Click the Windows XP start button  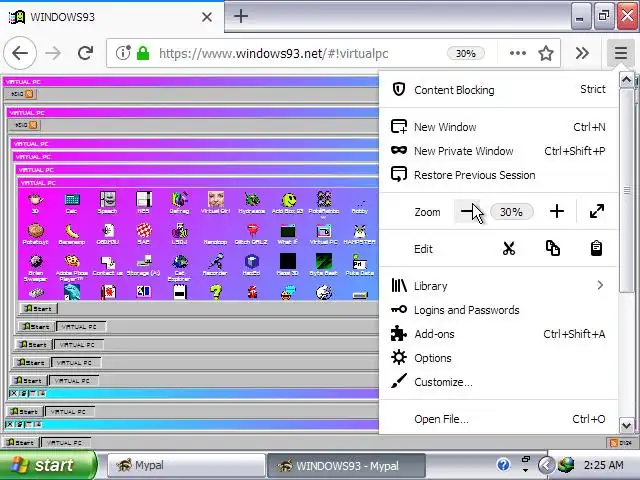(48, 465)
